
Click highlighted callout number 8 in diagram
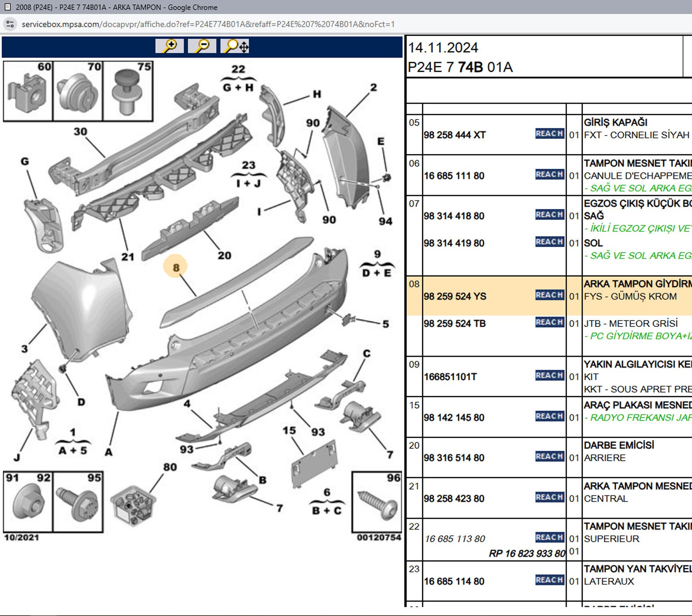pos(176,267)
